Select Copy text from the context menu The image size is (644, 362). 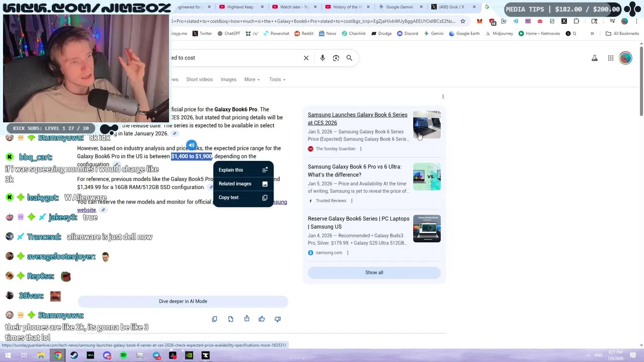[x=244, y=198]
